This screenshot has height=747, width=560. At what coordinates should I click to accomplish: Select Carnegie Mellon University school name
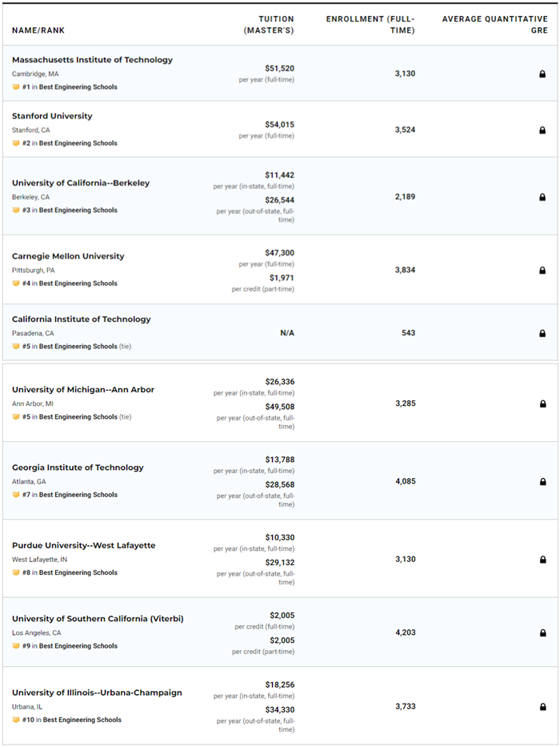pyautogui.click(x=68, y=256)
